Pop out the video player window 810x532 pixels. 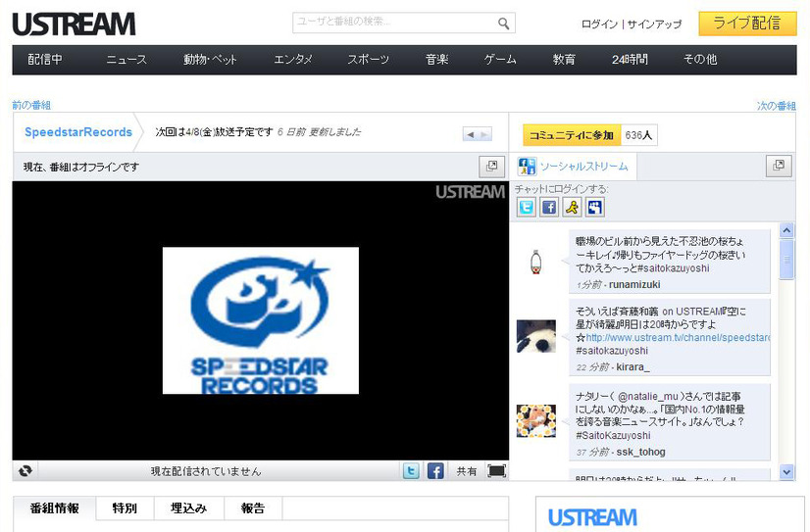click(491, 167)
